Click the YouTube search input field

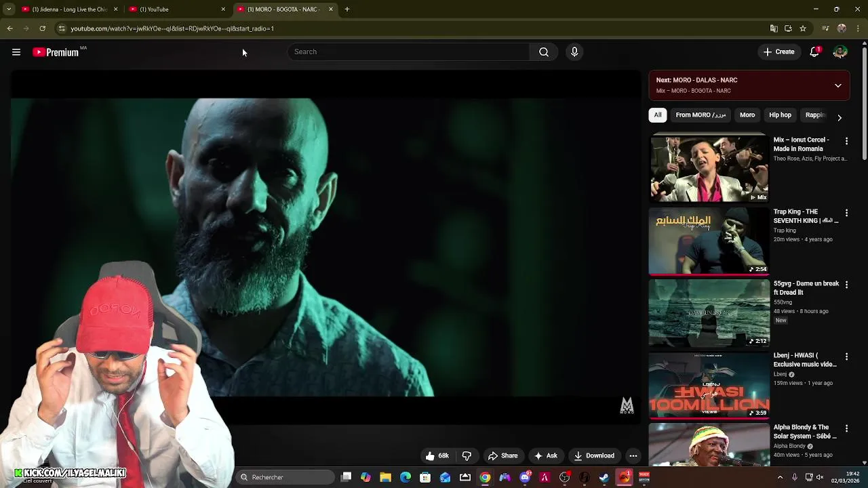[x=409, y=52]
